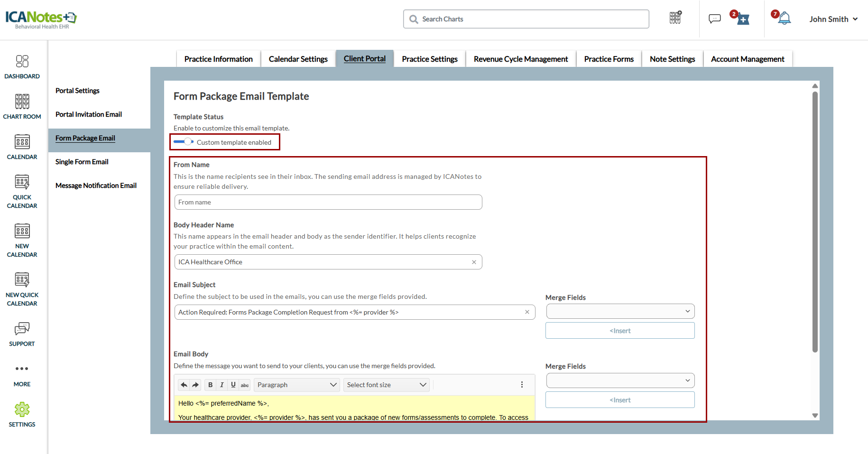
Task: Open the Paragraph style dropdown
Action: click(x=297, y=385)
